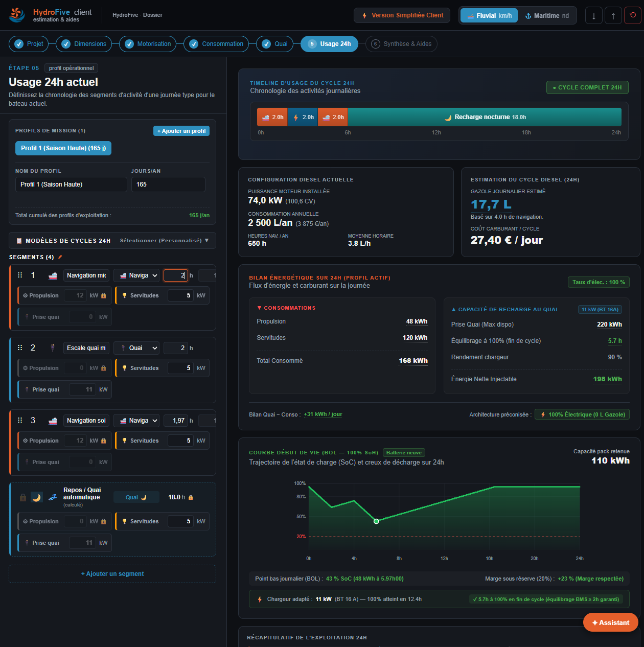Click the 100% Électrique (0 L Gazole) badge
The height and width of the screenshot is (647, 644).
582,414
